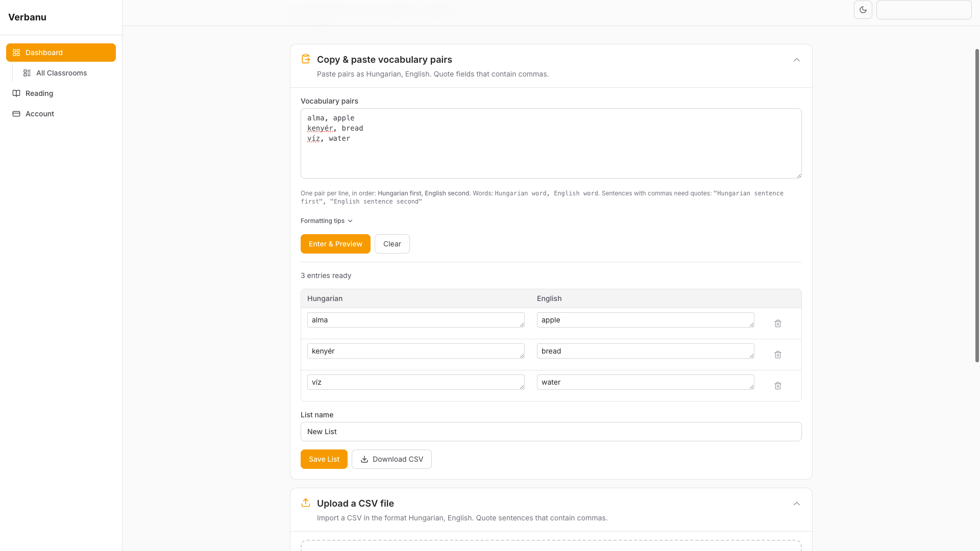Click the upload CSV section icon
The height and width of the screenshot is (551, 980).
[306, 503]
